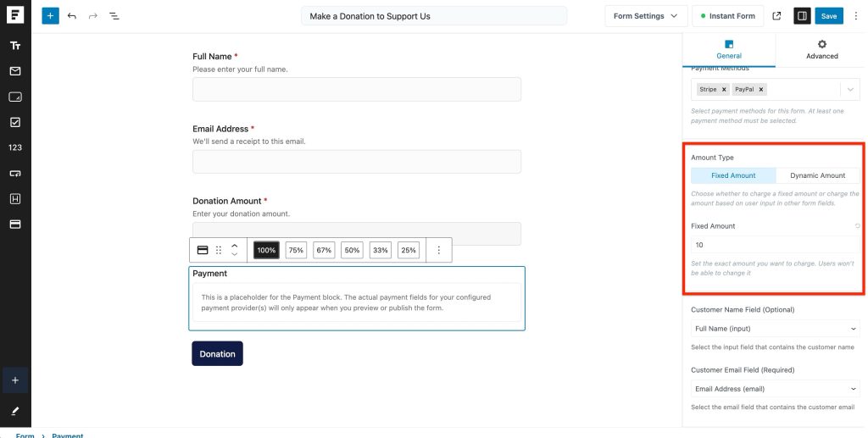Open the General settings tab
Screen dimensions: 868x438
[729, 50]
